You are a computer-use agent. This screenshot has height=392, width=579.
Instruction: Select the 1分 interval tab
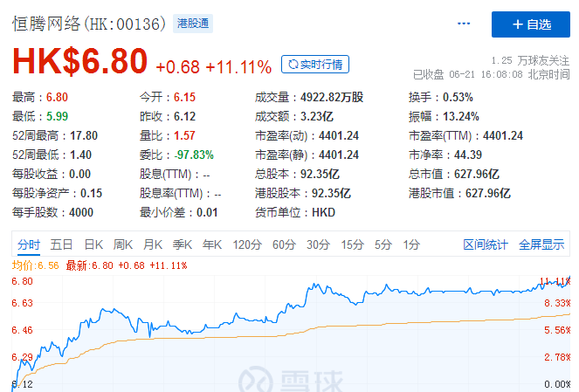point(411,244)
